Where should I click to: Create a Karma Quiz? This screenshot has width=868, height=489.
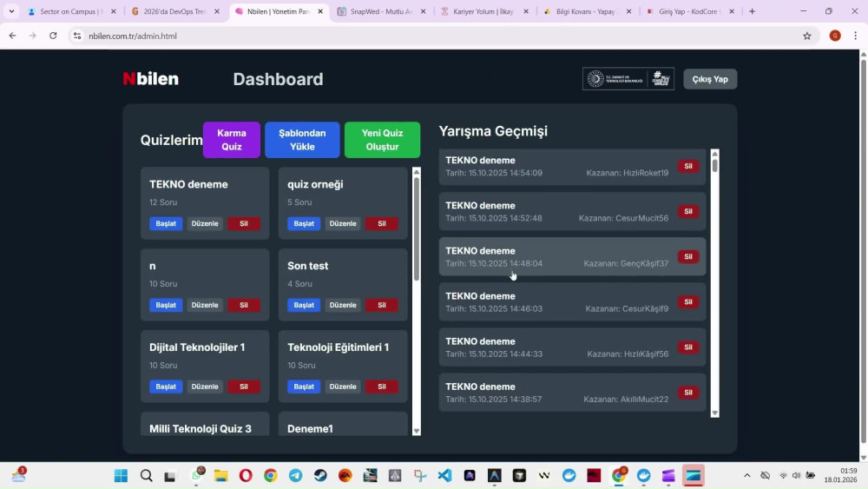pos(232,140)
